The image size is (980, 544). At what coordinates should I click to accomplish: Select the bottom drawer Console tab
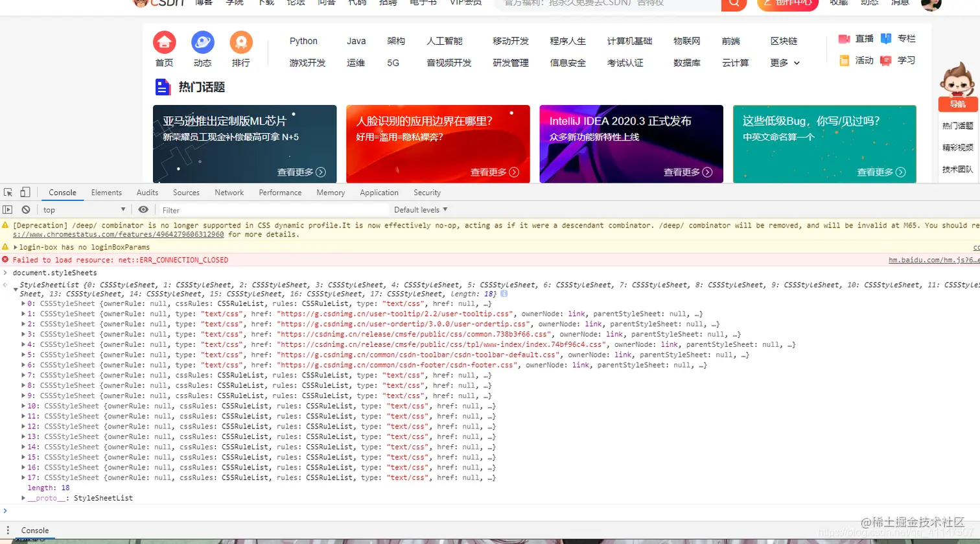(x=35, y=530)
